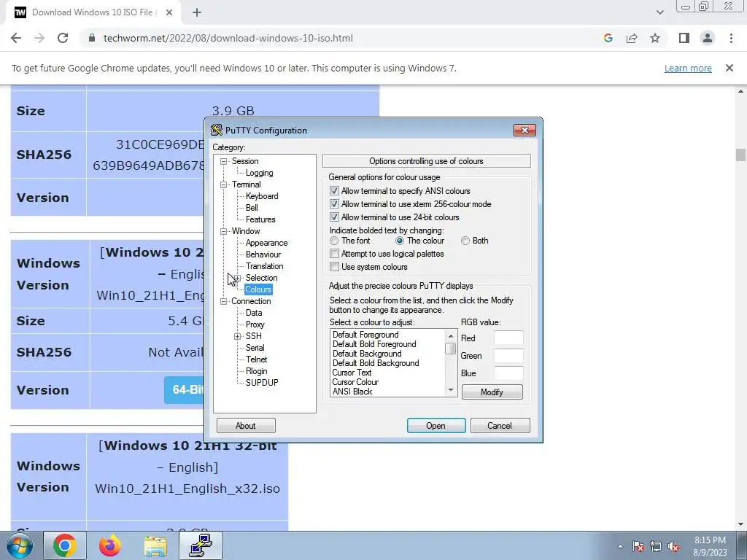This screenshot has height=560, width=747.
Task: Select Telnet category
Action: click(x=256, y=359)
